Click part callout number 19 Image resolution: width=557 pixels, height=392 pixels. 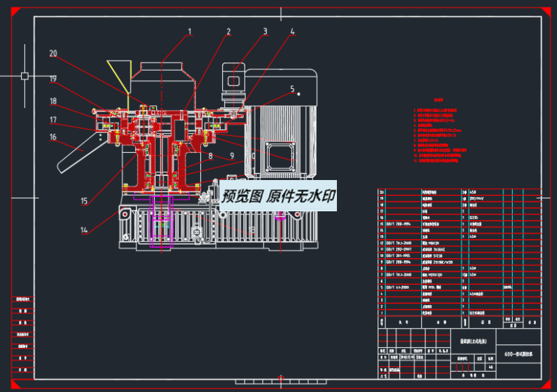click(x=53, y=79)
